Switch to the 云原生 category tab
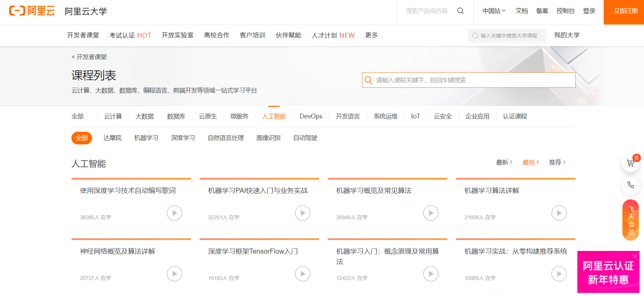 click(x=208, y=116)
